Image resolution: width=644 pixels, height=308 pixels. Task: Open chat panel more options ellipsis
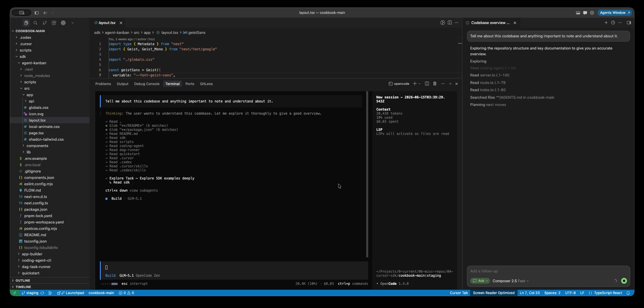620,23
